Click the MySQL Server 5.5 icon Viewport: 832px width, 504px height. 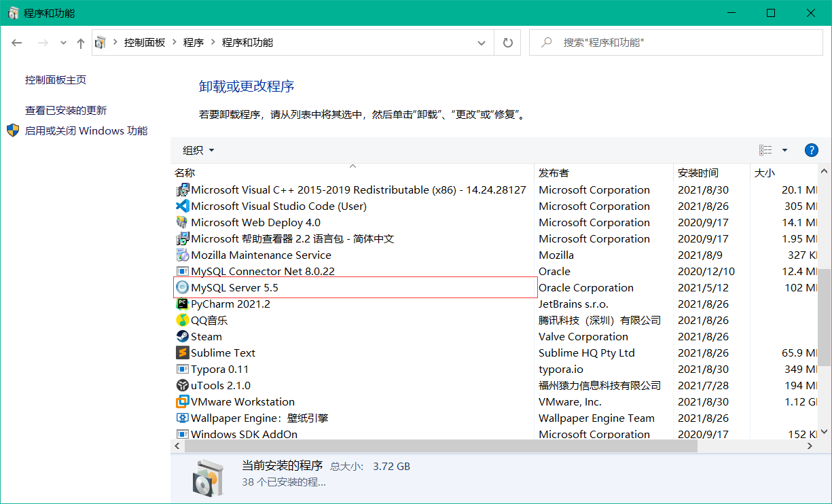(x=182, y=288)
